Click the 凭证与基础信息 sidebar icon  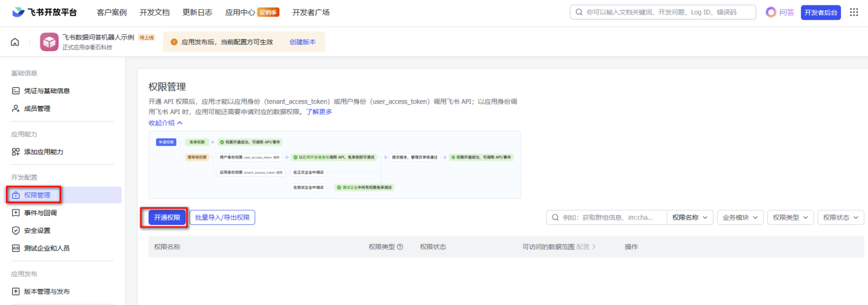16,91
